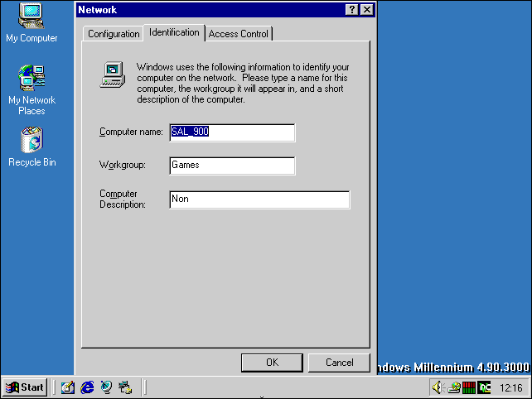Click the Workgroup label

122,165
